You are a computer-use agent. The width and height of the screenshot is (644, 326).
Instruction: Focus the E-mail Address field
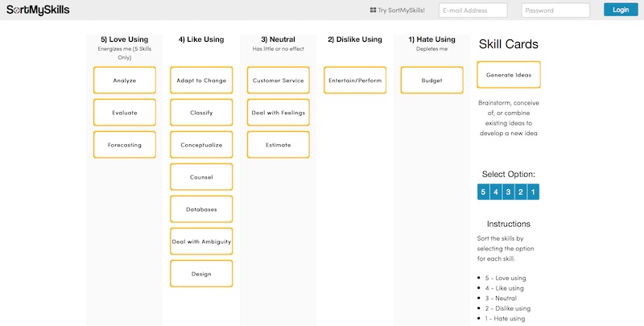473,10
